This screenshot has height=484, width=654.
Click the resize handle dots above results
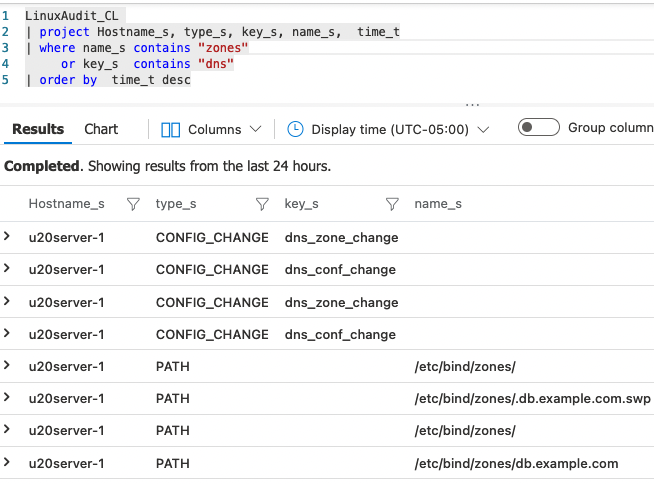pos(472,103)
